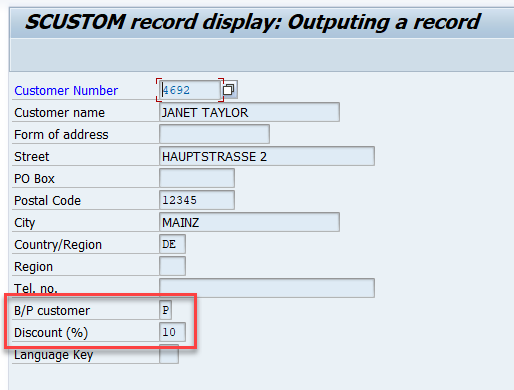Click the Country/Region field DE
This screenshot has height=390, width=514.
pos(172,244)
